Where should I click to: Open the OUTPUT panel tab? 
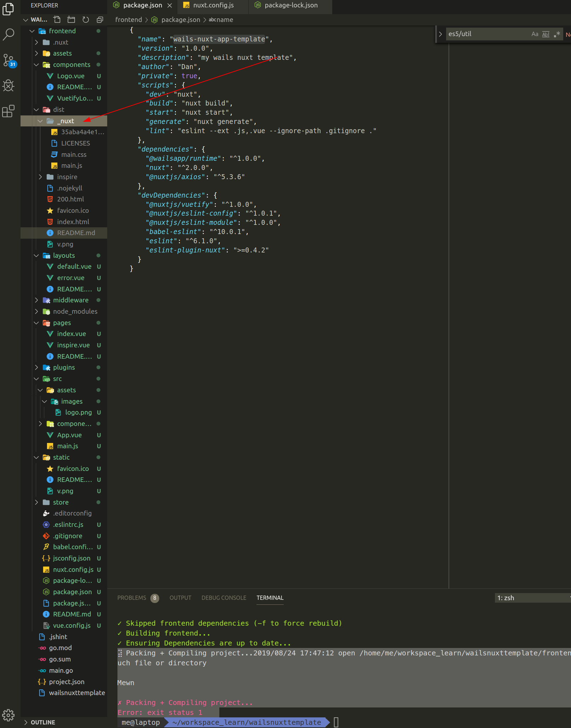point(180,598)
